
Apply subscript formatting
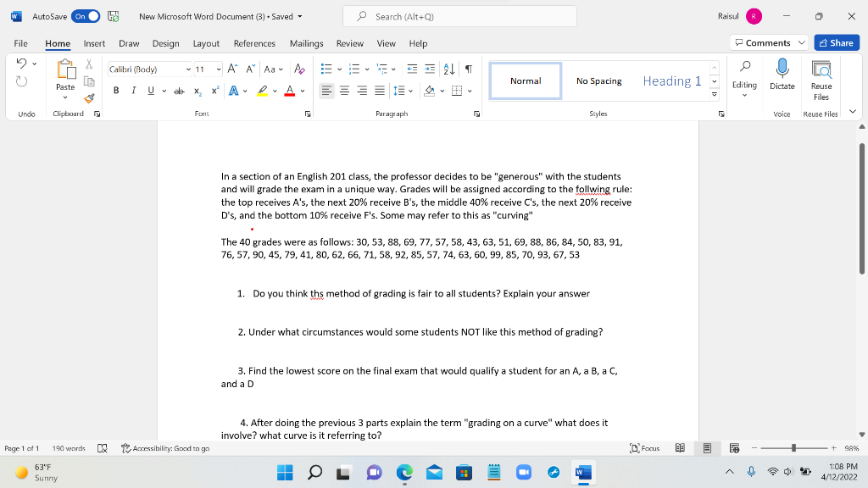[x=196, y=89]
